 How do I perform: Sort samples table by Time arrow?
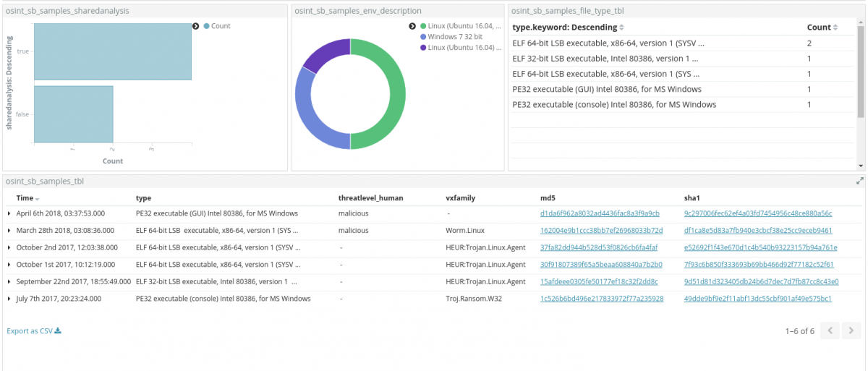point(37,199)
